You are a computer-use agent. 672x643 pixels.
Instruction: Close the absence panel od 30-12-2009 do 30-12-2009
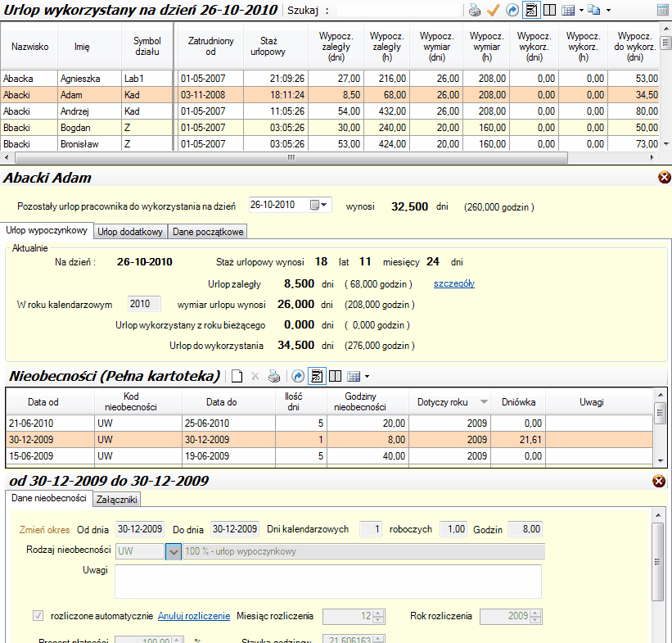pos(659,481)
